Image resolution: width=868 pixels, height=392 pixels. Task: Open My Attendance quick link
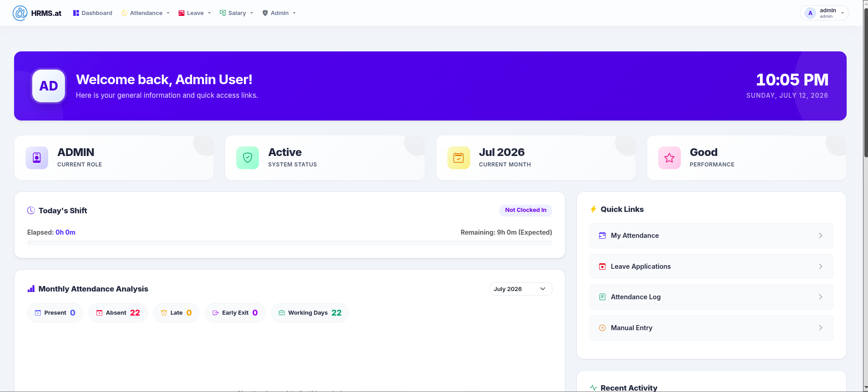[x=711, y=236]
